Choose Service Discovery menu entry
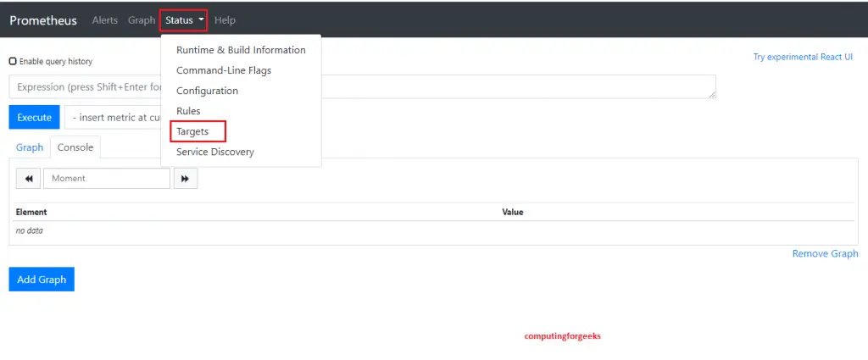 (x=214, y=152)
